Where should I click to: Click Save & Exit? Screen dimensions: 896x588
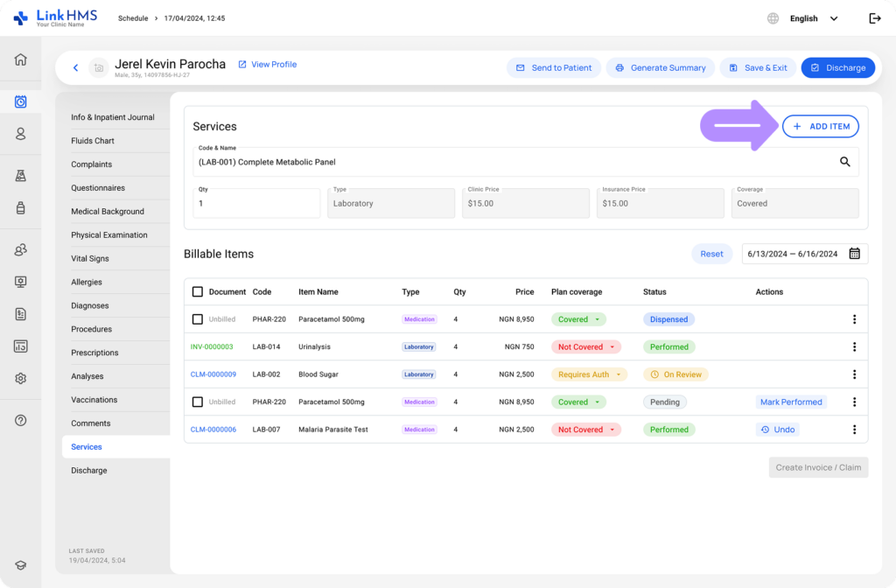(x=758, y=67)
